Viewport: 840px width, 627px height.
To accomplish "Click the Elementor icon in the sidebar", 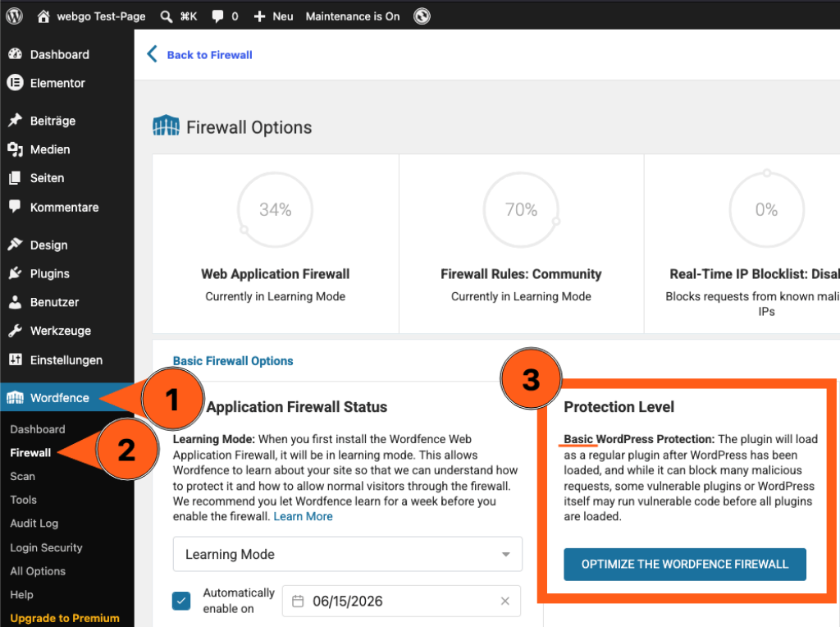I will [15, 83].
